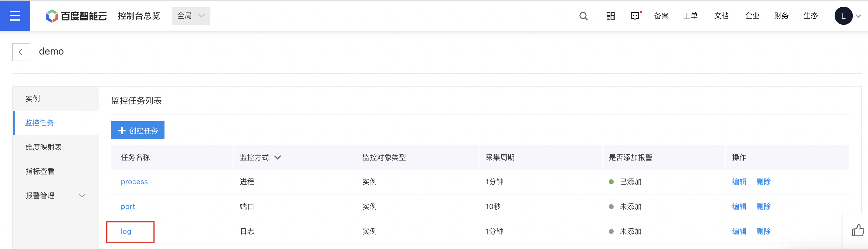This screenshot has height=249, width=868.
Task: Click 删除 for the log task
Action: 763,231
